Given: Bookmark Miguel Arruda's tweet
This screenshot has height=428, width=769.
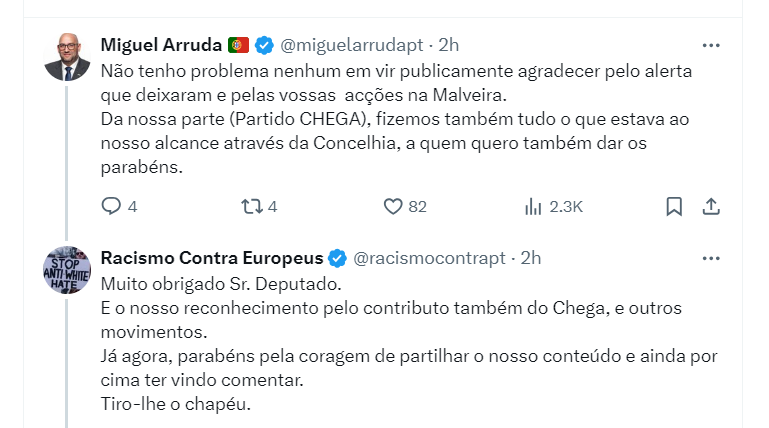Looking at the screenshot, I should [x=674, y=206].
